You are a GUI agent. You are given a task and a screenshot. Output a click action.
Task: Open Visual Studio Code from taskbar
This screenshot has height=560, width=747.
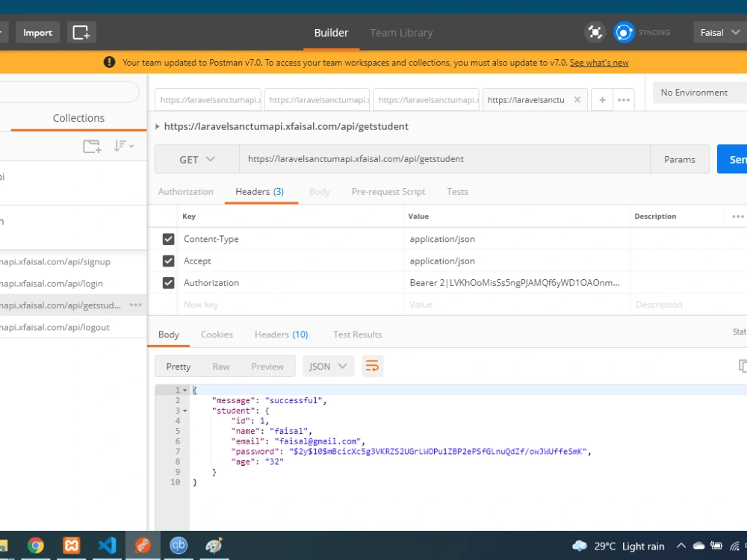[107, 545]
